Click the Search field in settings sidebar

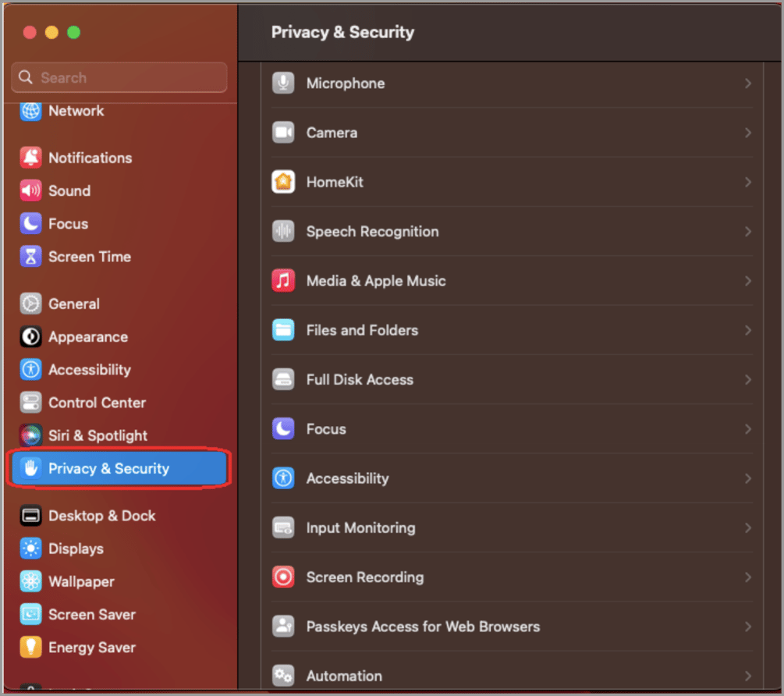(117, 77)
